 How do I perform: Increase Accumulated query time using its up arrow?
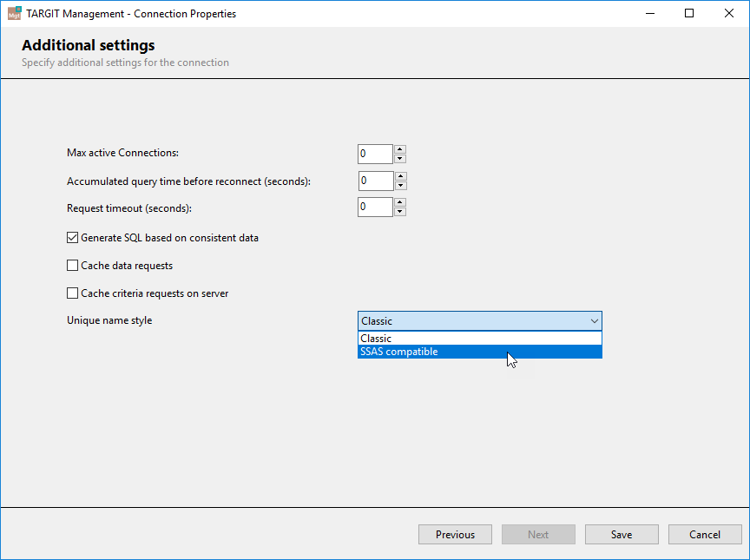[399, 176]
